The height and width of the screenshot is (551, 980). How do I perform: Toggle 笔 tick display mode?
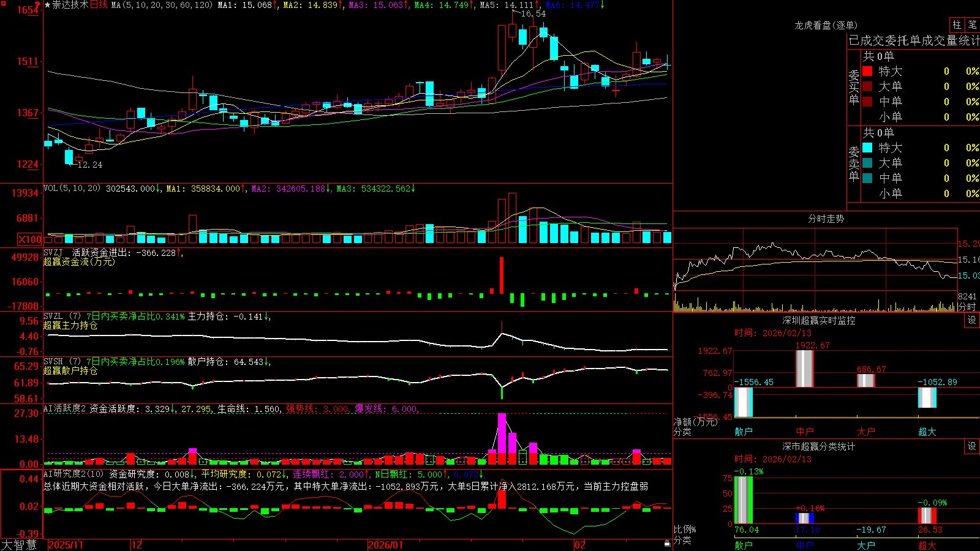coord(972,24)
